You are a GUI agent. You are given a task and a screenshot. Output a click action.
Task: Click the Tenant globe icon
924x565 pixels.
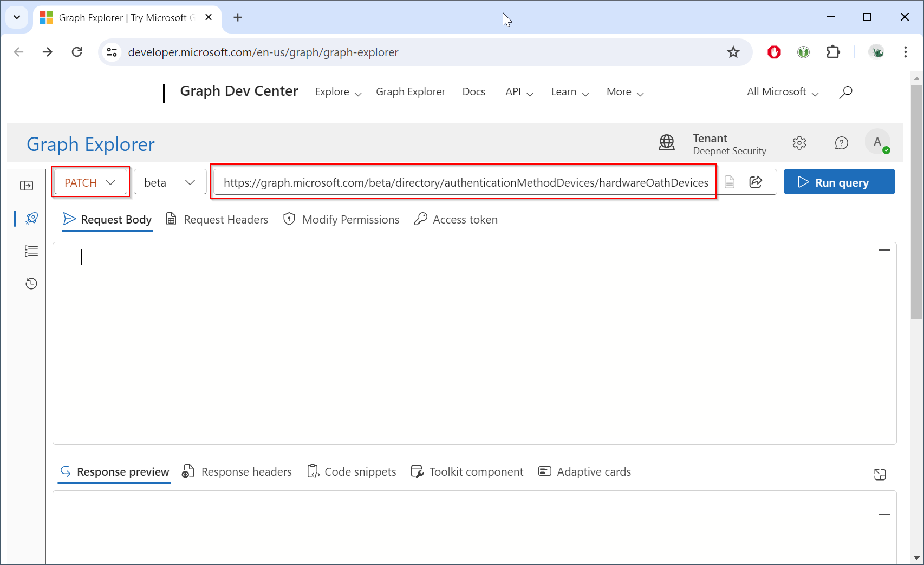667,143
